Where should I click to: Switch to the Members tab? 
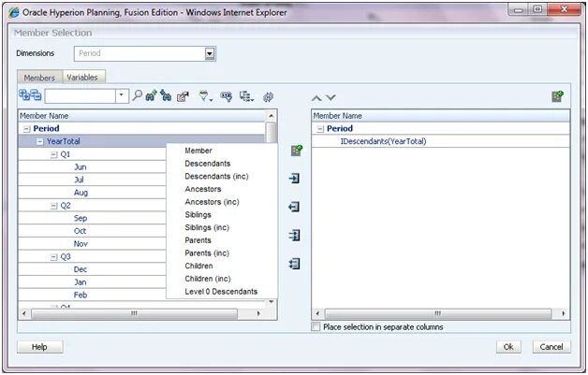39,78
